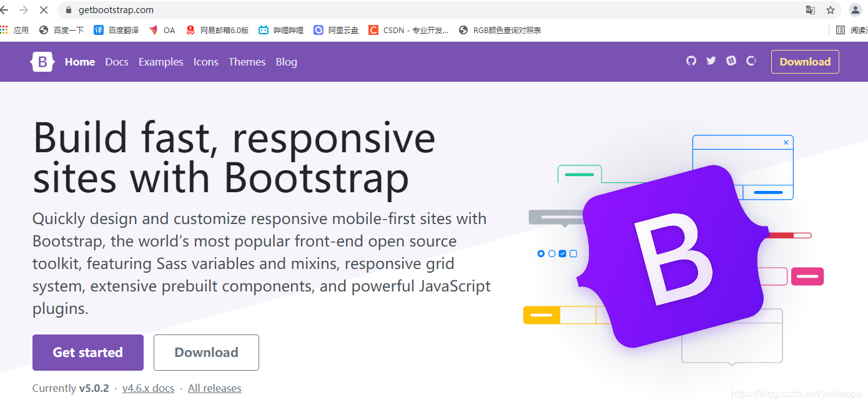Click the small X in the blue window graphic

pyautogui.click(x=786, y=142)
